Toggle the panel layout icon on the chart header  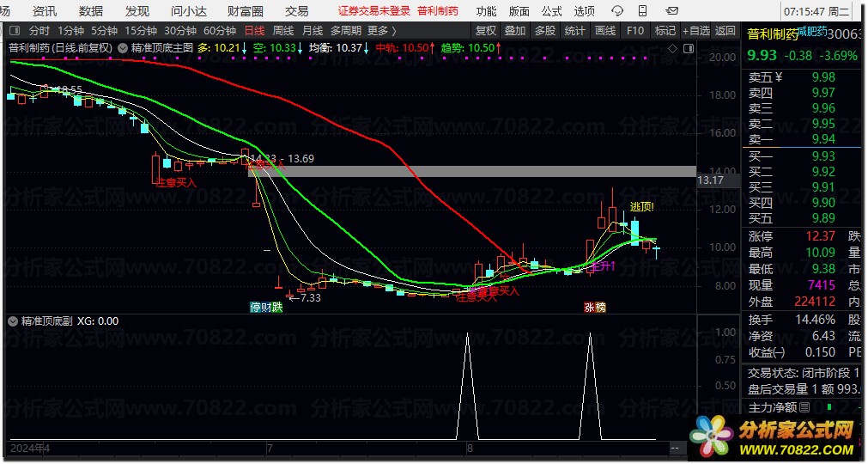pos(688,49)
